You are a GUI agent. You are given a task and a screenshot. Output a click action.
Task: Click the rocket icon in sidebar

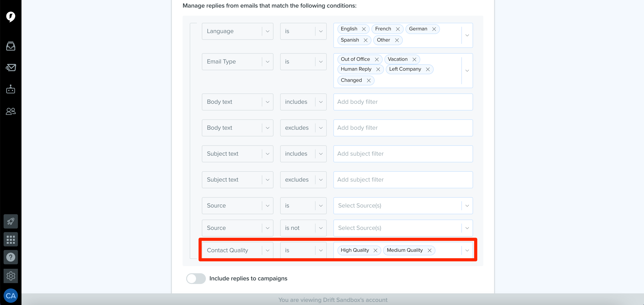(x=11, y=221)
